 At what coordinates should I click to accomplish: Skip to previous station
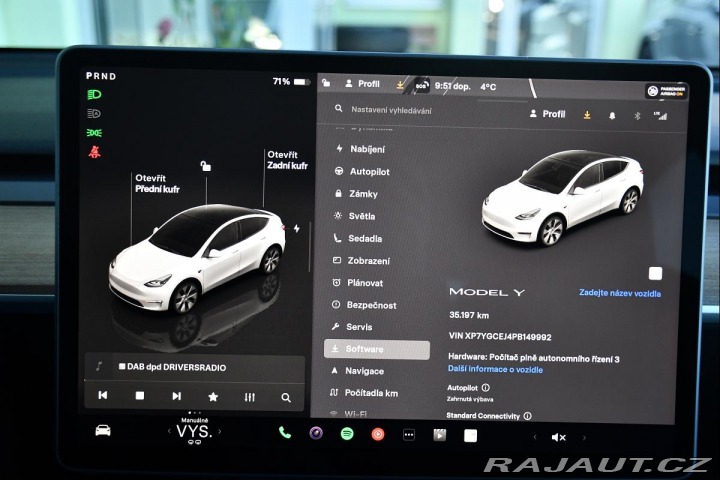click(103, 395)
